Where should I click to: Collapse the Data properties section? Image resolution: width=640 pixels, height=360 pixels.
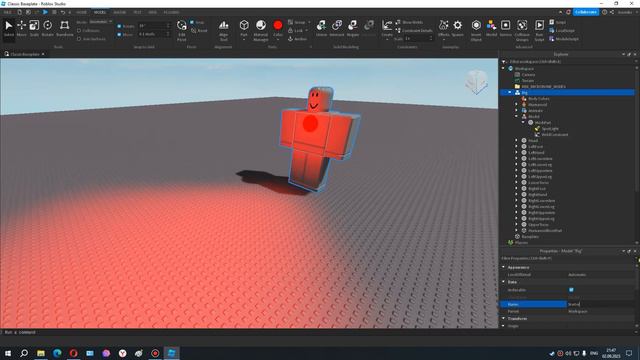503,282
